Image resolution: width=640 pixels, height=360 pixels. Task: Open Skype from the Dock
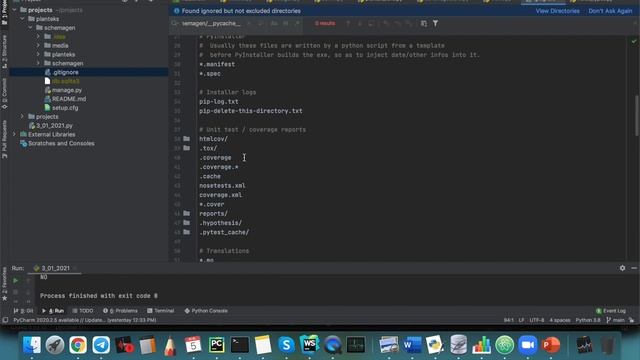tap(286, 345)
